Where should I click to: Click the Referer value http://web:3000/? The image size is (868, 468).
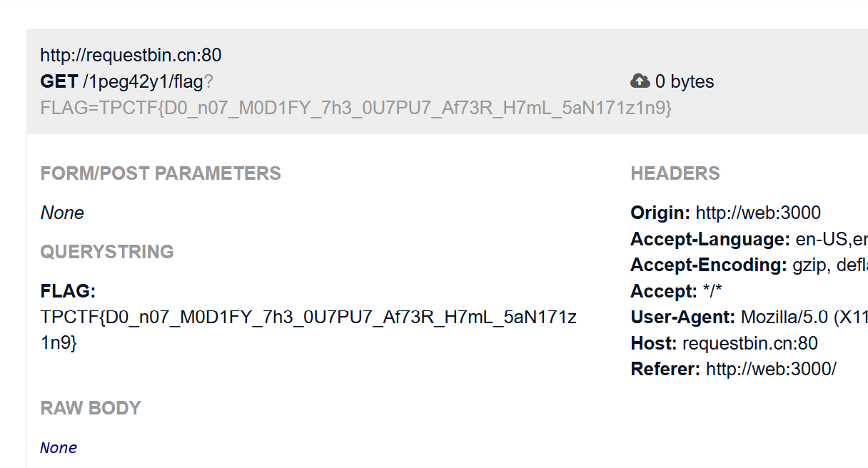coord(771,370)
